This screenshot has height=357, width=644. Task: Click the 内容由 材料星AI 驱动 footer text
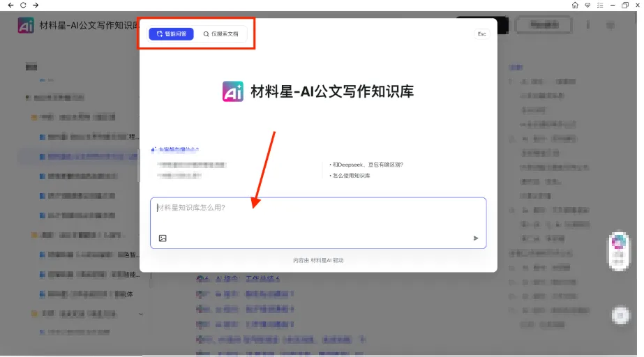[318, 260]
